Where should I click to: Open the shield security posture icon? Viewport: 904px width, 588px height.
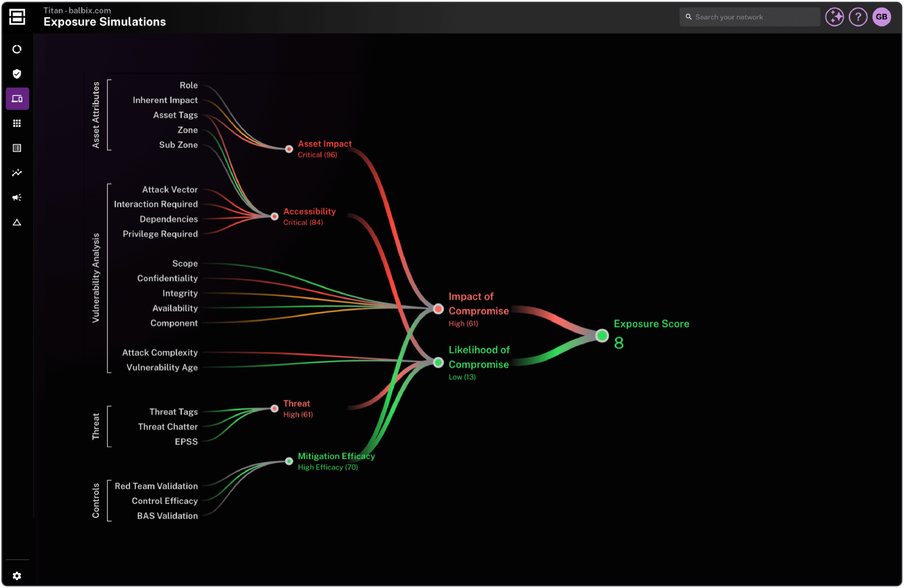17,74
